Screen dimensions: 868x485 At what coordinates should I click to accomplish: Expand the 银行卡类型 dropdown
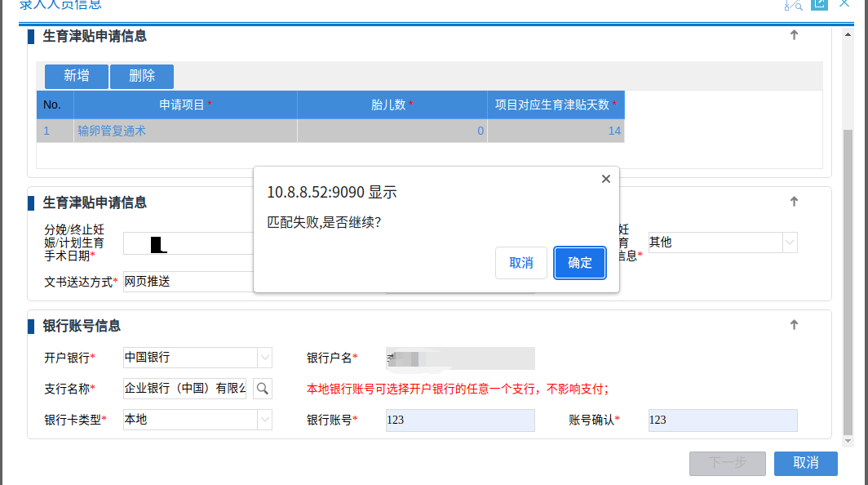(265, 420)
